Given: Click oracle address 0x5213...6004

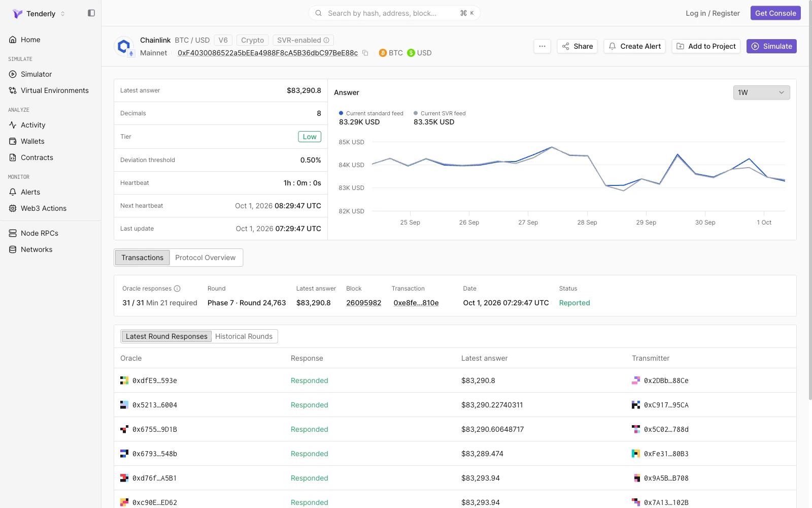Looking at the screenshot, I should pyautogui.click(x=155, y=405).
